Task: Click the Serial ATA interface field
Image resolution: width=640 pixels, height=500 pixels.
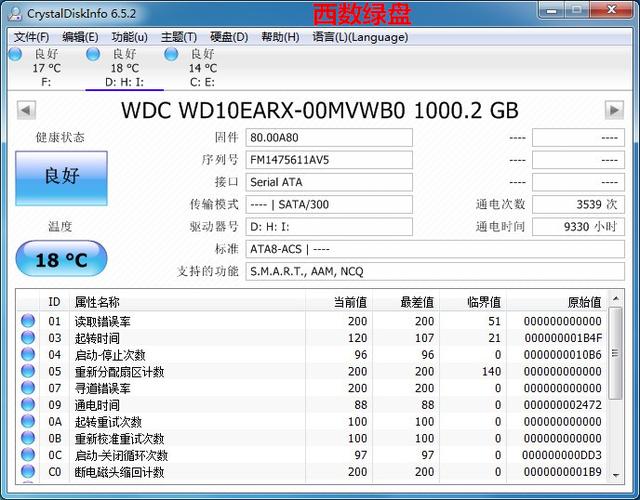Action: point(329,182)
